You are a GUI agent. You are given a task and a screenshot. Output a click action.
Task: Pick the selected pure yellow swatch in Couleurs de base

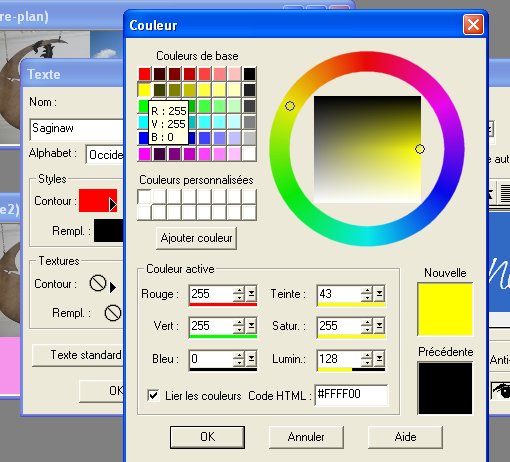pos(144,90)
